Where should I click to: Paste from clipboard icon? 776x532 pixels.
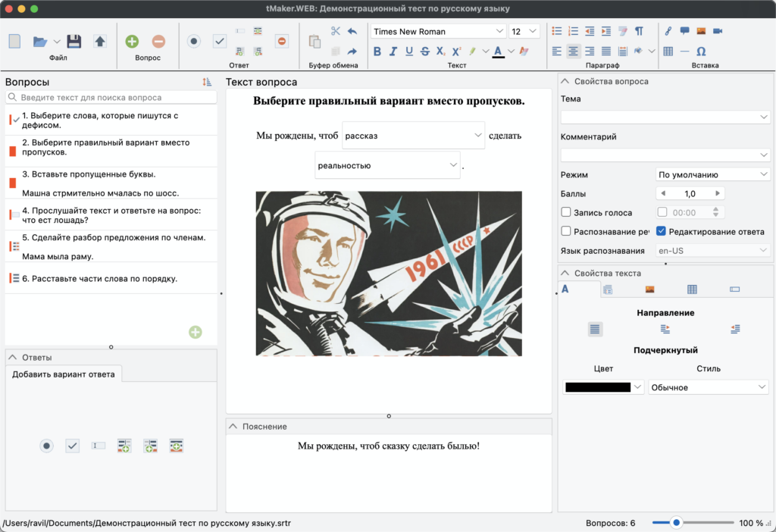click(x=314, y=42)
